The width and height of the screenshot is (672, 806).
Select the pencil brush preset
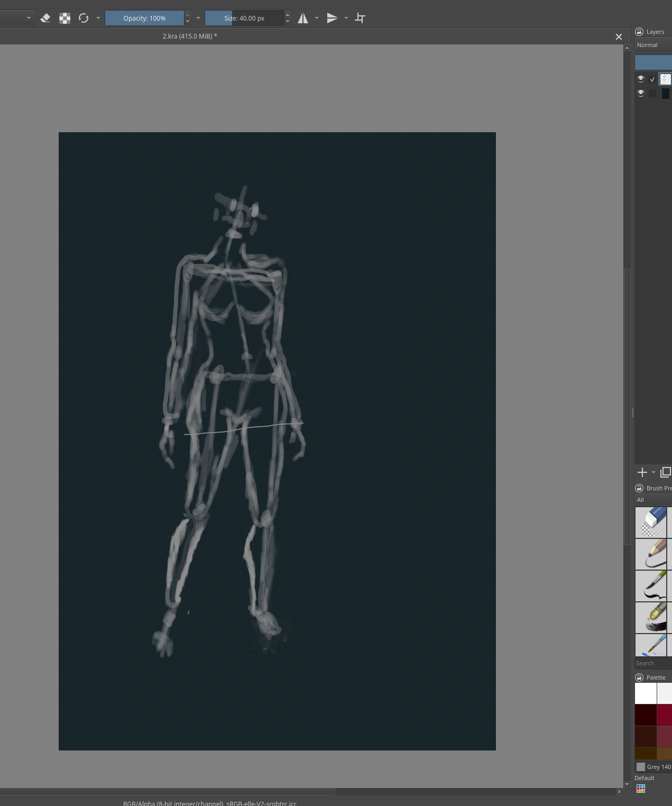click(x=651, y=554)
